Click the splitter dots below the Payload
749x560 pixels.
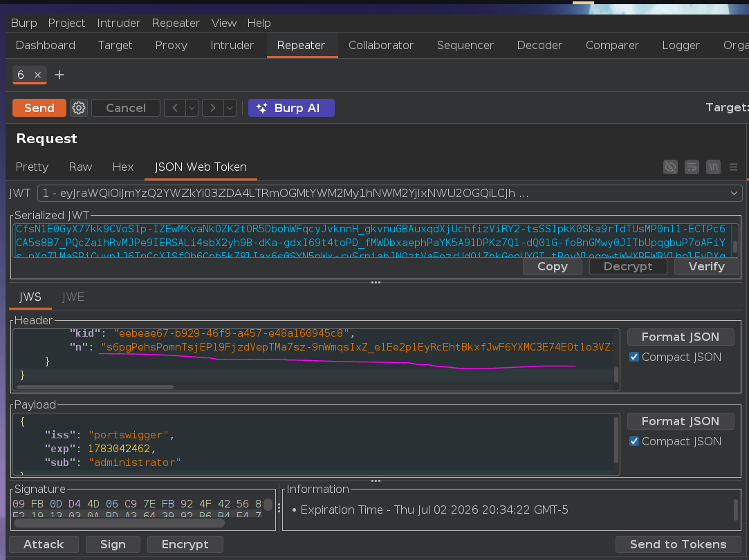coord(376,480)
